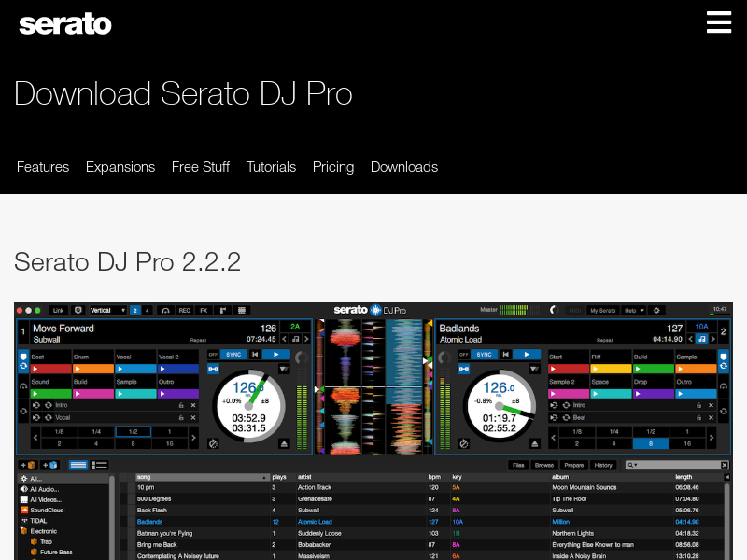Click the slip mode icon on deck 2

click(x=463, y=444)
